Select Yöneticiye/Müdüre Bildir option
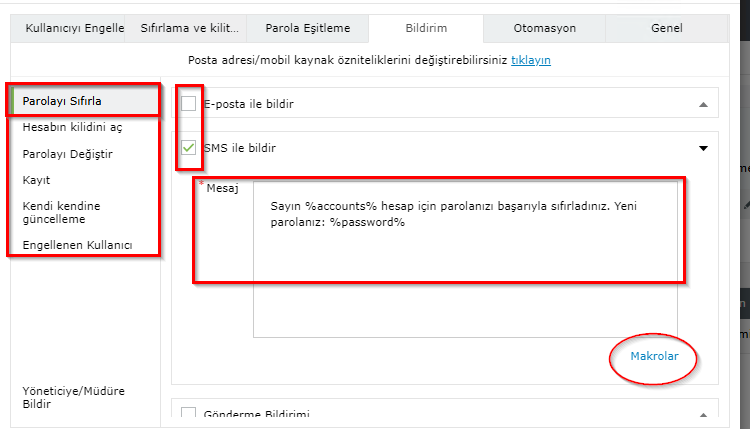This screenshot has height=429, width=750. tap(74, 397)
